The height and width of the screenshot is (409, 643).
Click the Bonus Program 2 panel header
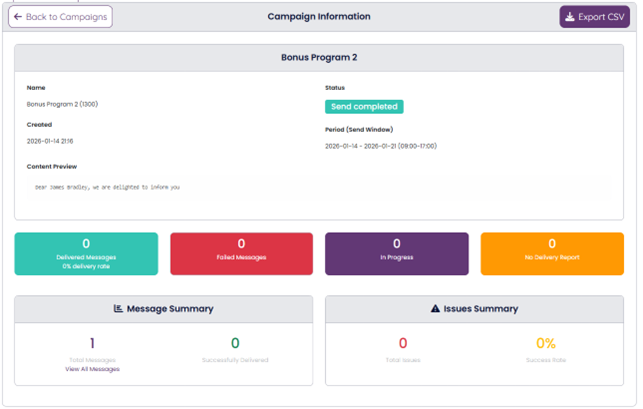click(x=319, y=58)
